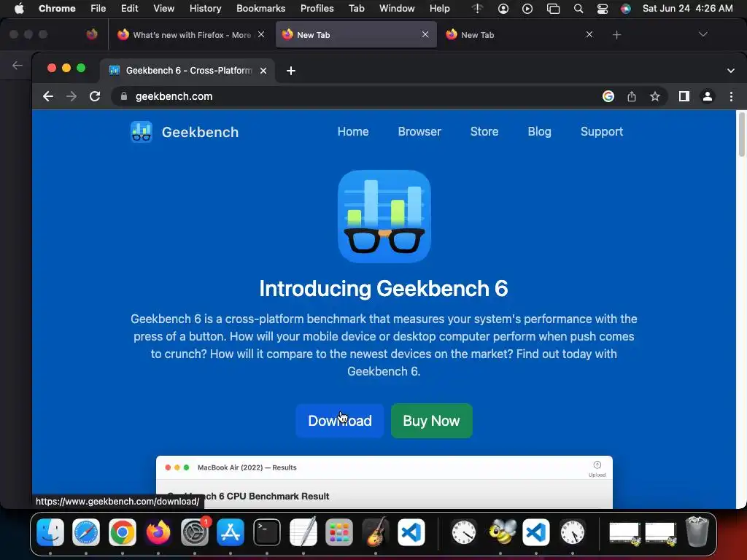Open Chrome three-dot menu
Screen dimensions: 747x560
pyautogui.click(x=731, y=97)
